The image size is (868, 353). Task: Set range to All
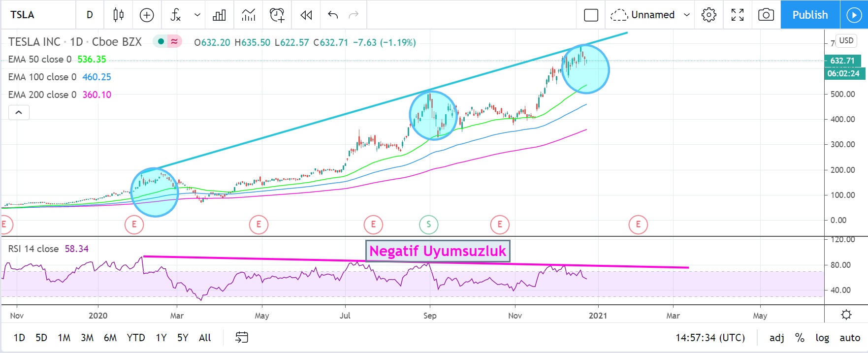(x=205, y=338)
